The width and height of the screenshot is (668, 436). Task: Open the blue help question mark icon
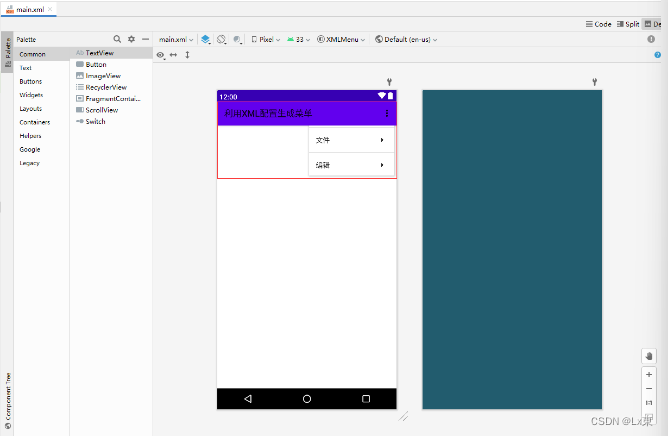click(x=657, y=55)
